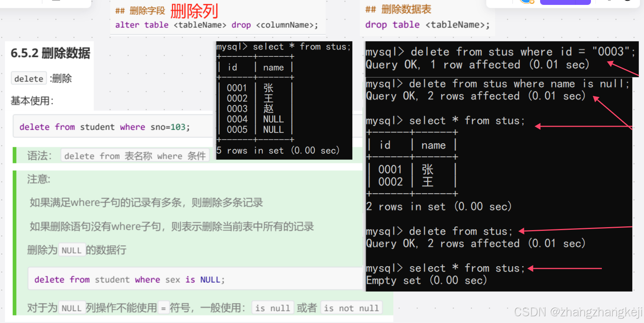Click the 'alter table <tableName> drop <columnName>;' line
Screen dimensions: 644x323
click(216, 25)
